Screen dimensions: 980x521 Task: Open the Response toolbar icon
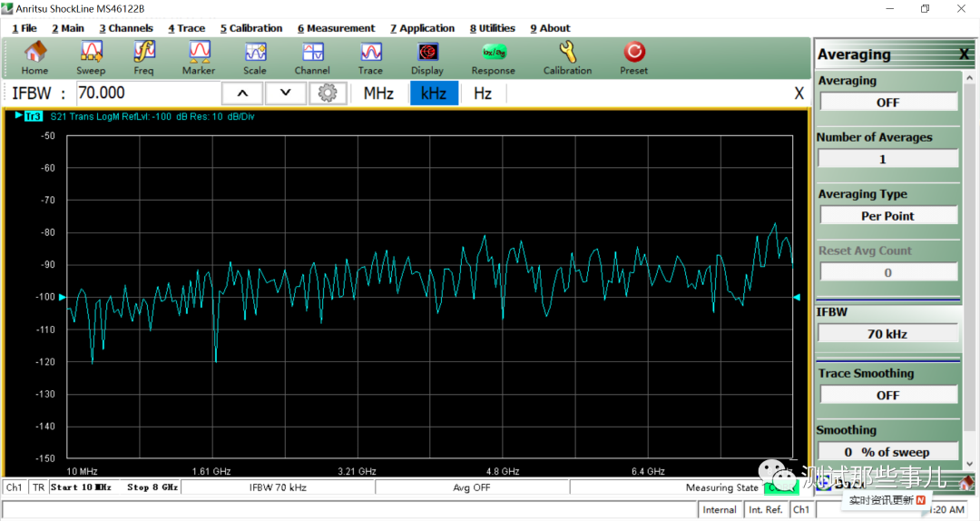pos(493,58)
